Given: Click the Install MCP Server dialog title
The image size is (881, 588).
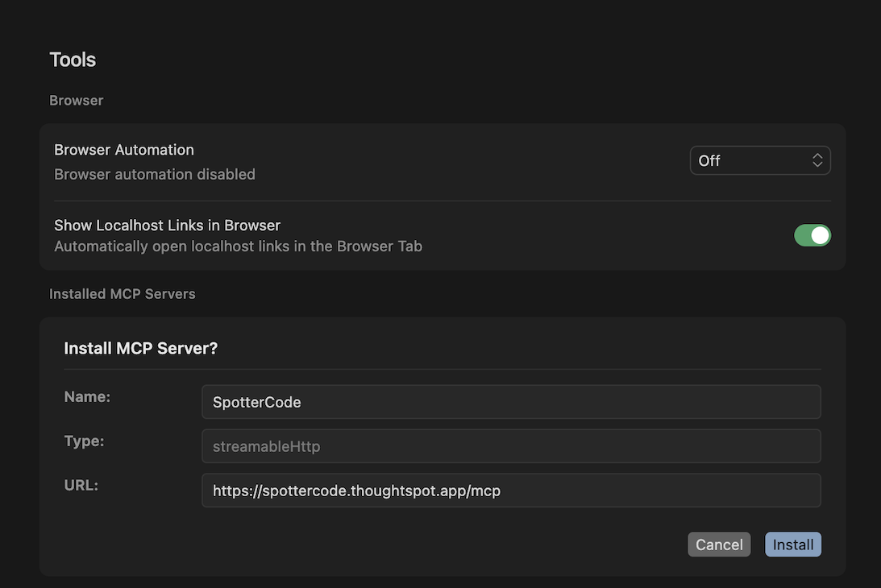Looking at the screenshot, I should (140, 348).
